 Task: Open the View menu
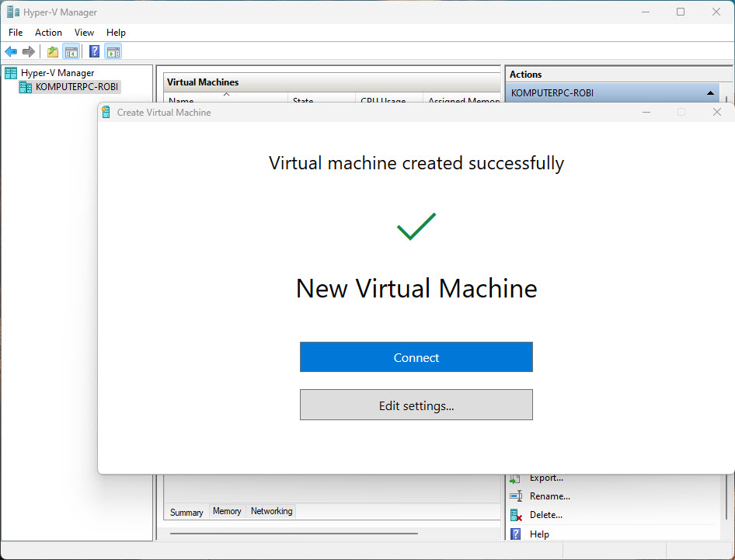(84, 33)
